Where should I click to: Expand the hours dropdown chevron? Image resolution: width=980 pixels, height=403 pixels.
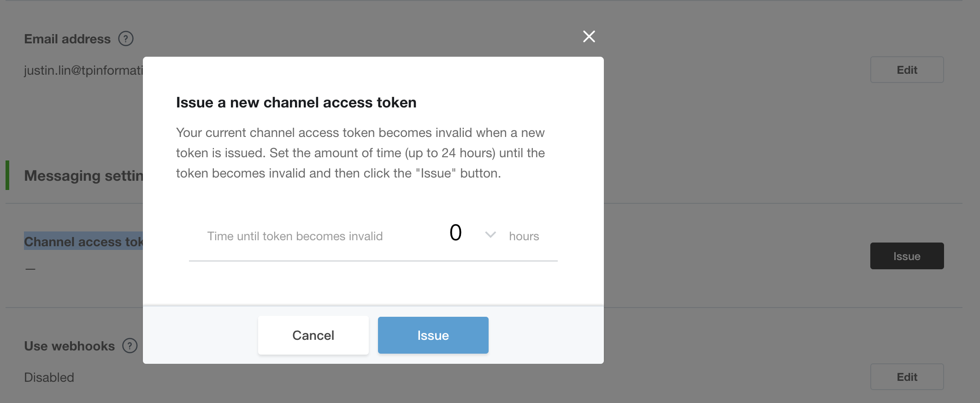pos(490,235)
